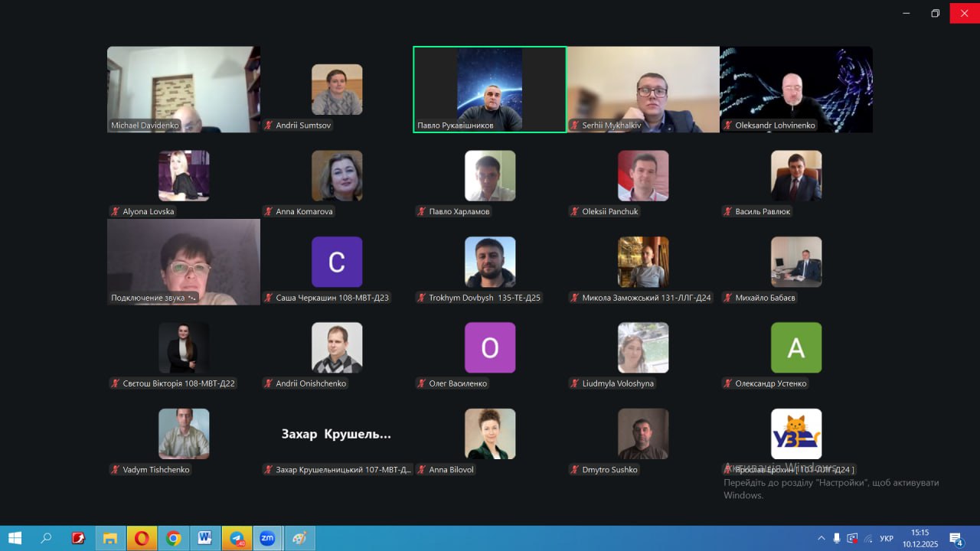Open the notification center with 4 alerts
This screenshot has height=551, width=980.
coord(955,538)
